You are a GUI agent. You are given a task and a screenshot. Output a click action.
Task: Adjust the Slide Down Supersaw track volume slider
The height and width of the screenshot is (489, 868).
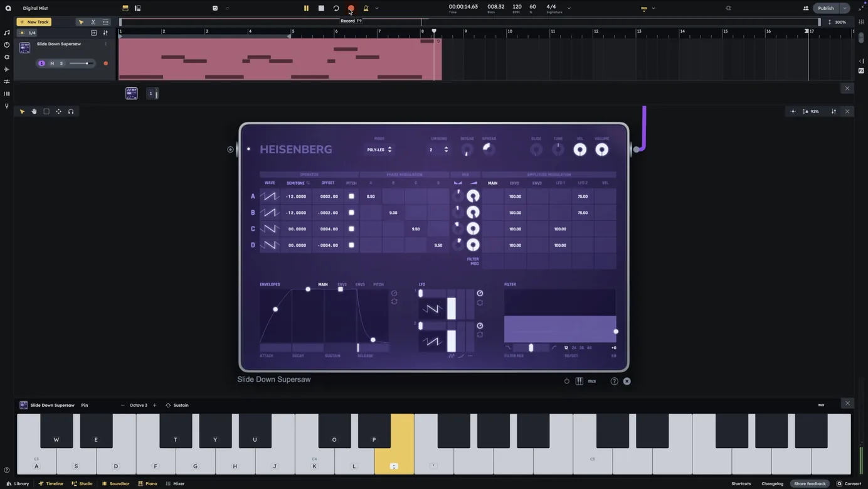tap(82, 63)
